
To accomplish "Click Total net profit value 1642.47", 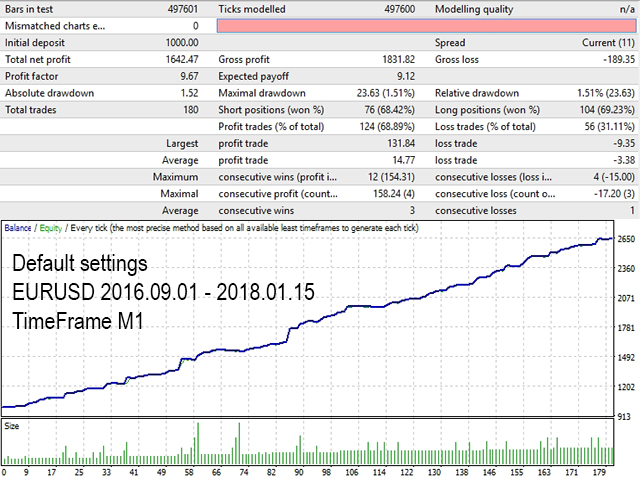I will 182,59.
